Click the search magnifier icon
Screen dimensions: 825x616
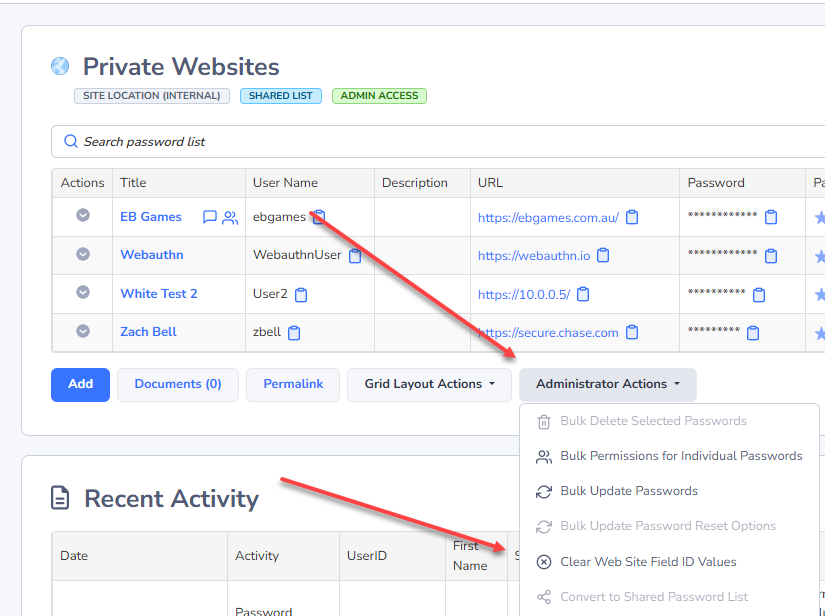pos(71,141)
